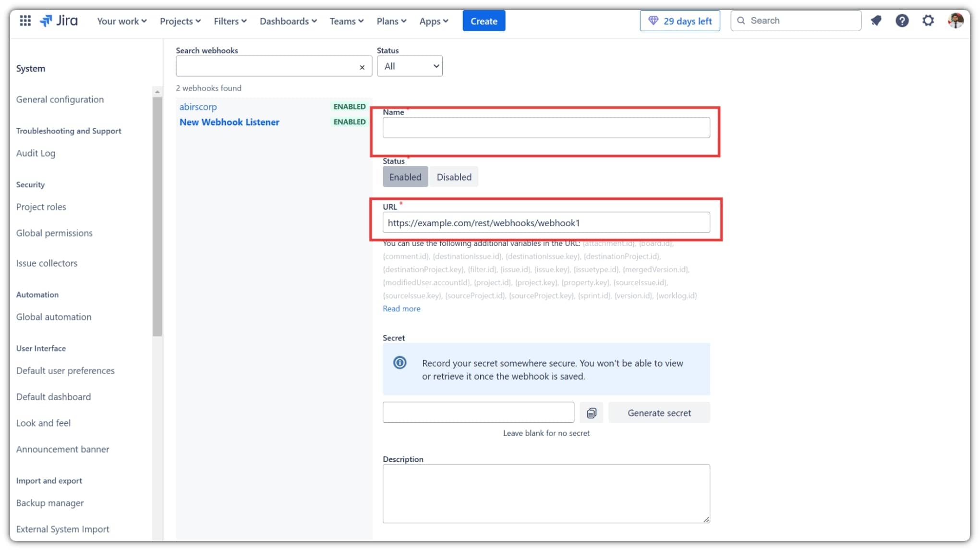Click the Read more link
980x551 pixels.
coord(401,308)
